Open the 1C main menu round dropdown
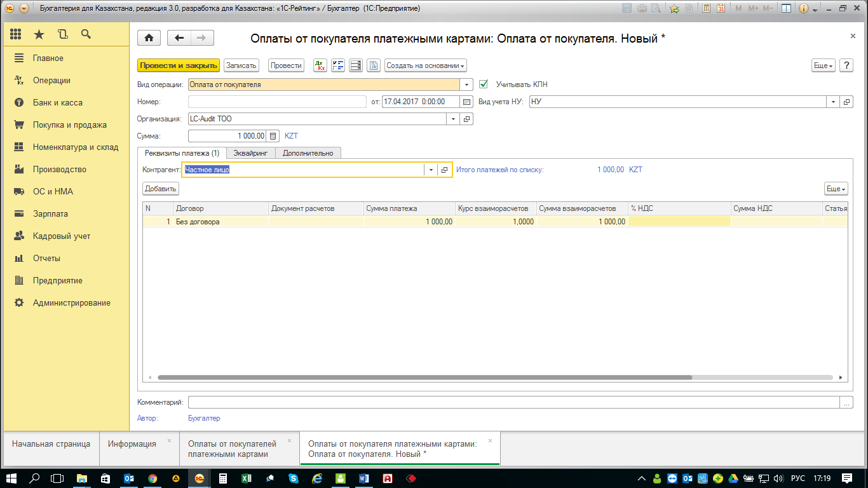The image size is (868, 488). (24, 9)
